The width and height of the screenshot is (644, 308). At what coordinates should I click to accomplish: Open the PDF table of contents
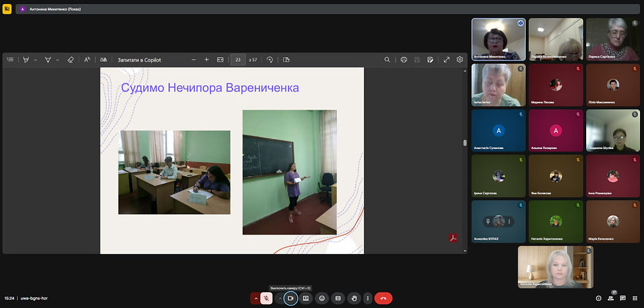10,60
